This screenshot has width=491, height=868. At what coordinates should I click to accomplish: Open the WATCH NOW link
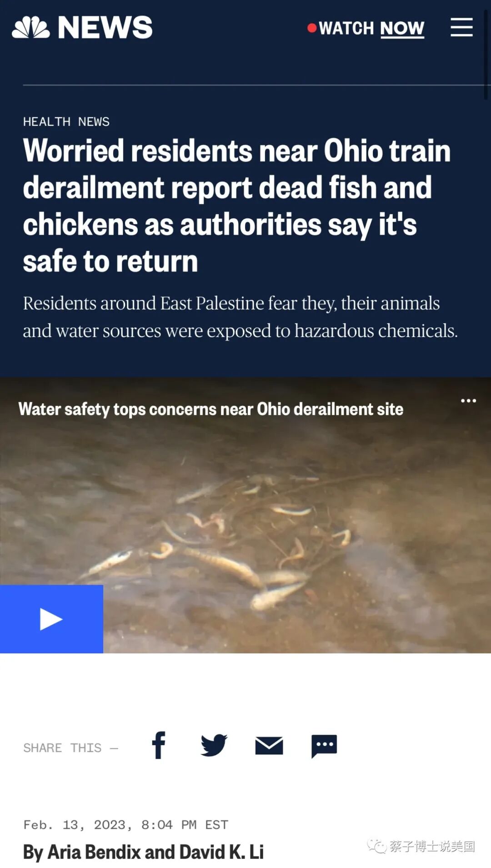[371, 29]
